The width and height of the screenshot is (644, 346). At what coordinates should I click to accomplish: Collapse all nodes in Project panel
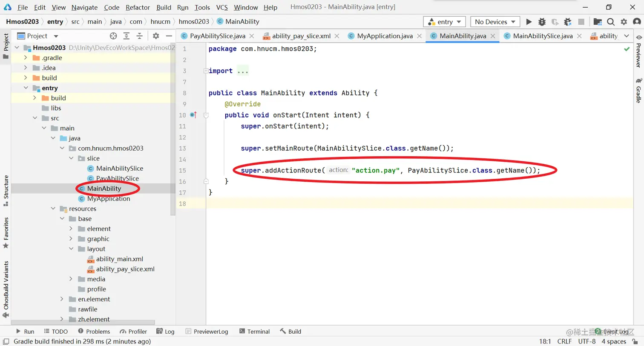[139, 36]
